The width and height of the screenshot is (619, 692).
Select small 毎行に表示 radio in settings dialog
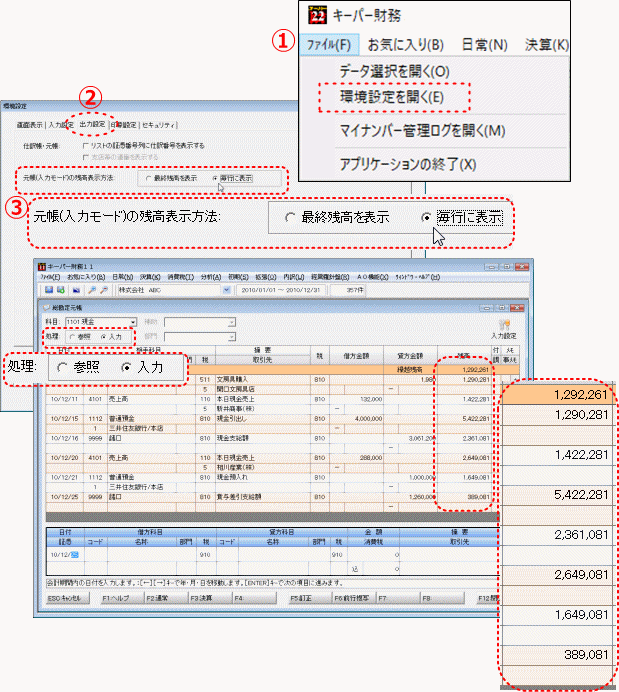(215, 178)
